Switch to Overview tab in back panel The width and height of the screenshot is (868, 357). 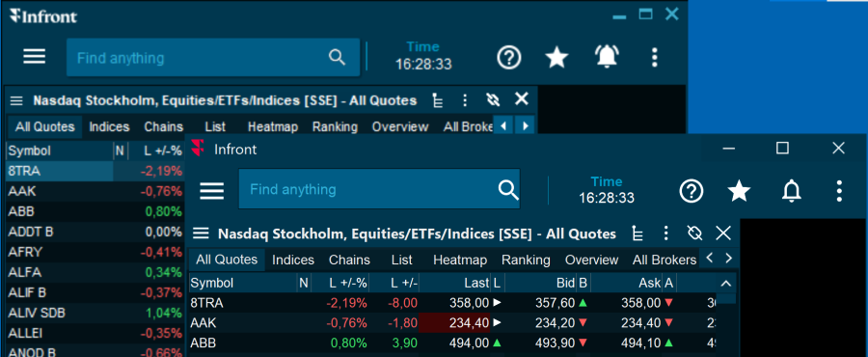[x=400, y=126]
